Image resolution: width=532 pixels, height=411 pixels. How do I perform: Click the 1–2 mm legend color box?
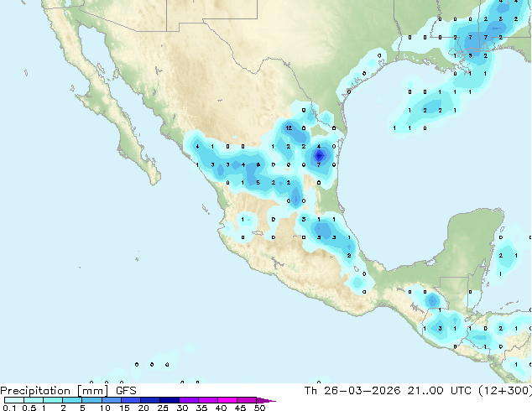pyautogui.click(x=53, y=400)
